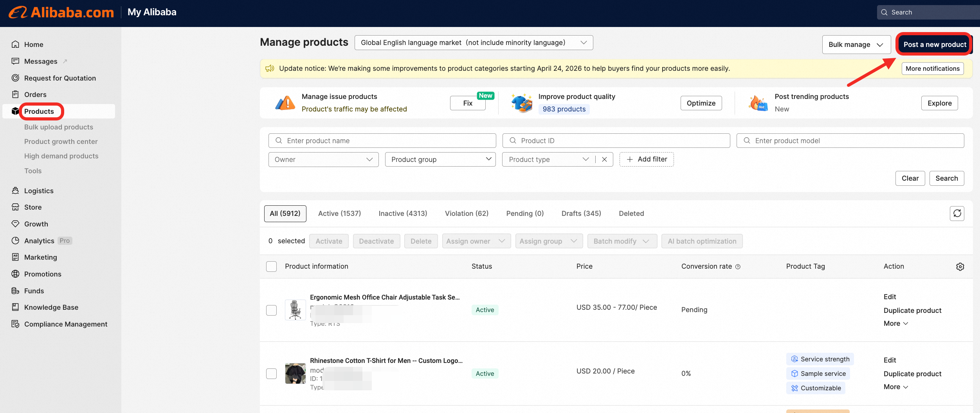Click the Request for Quotation target icon
The height and width of the screenshot is (413, 980).
coord(15,78)
